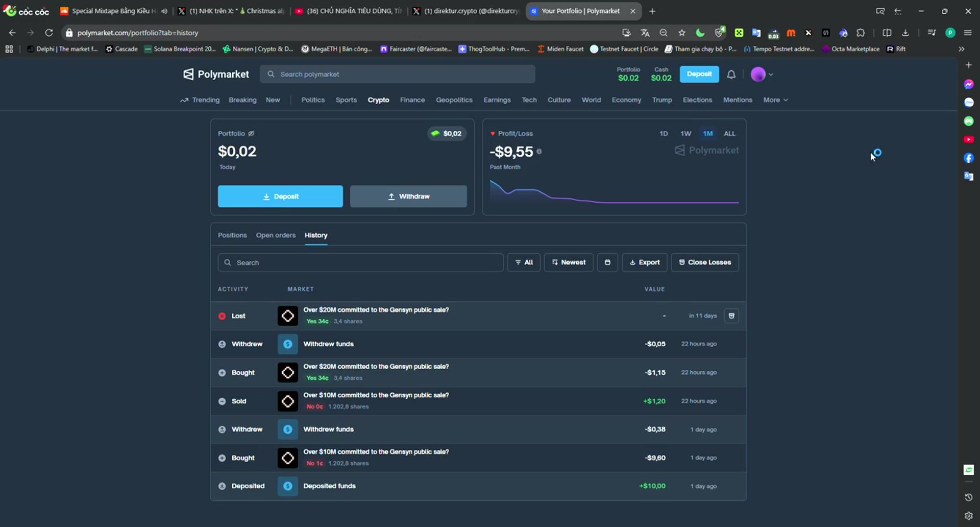Switch to the Open orders tab
Viewport: 980px width, 527px height.
click(276, 235)
